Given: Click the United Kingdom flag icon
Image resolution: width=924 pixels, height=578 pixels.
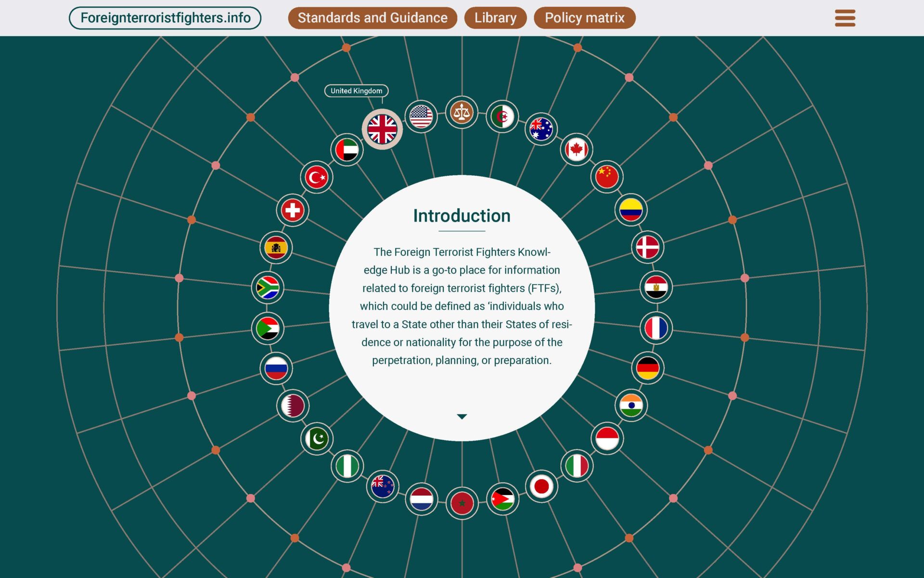Looking at the screenshot, I should [x=382, y=129].
